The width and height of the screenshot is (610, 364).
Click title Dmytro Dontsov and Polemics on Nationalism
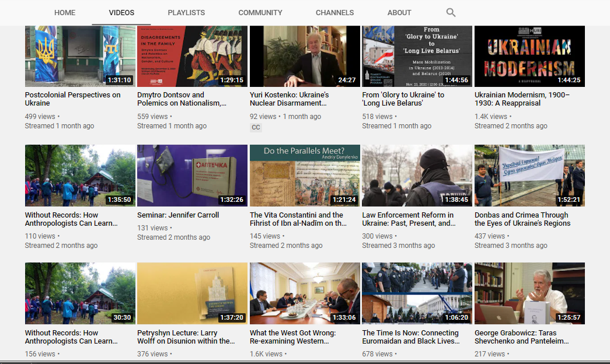click(x=182, y=99)
